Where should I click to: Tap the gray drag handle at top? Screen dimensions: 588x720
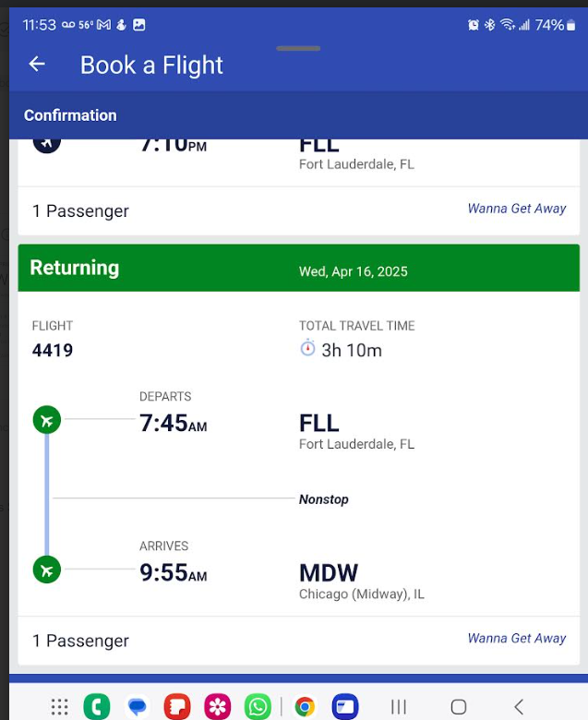298,48
